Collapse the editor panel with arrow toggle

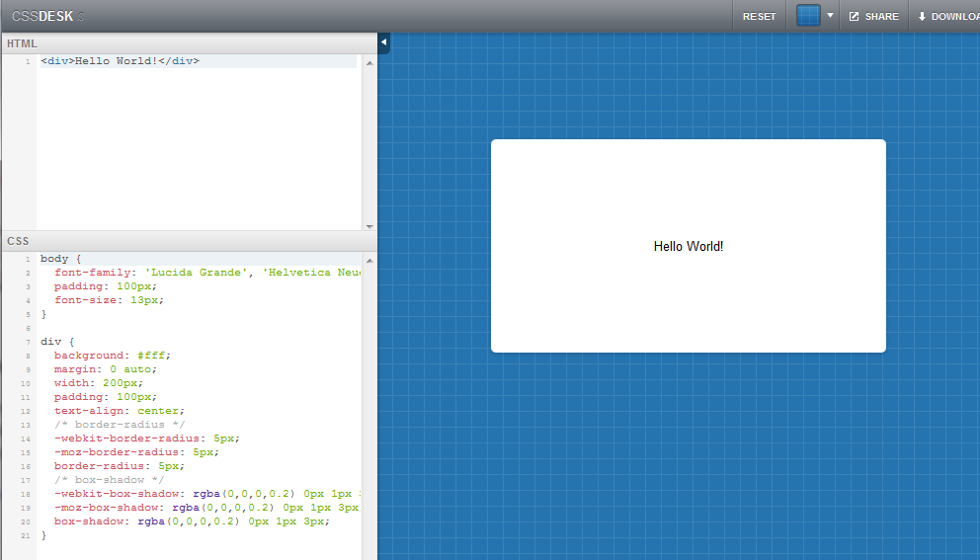pyautogui.click(x=383, y=42)
